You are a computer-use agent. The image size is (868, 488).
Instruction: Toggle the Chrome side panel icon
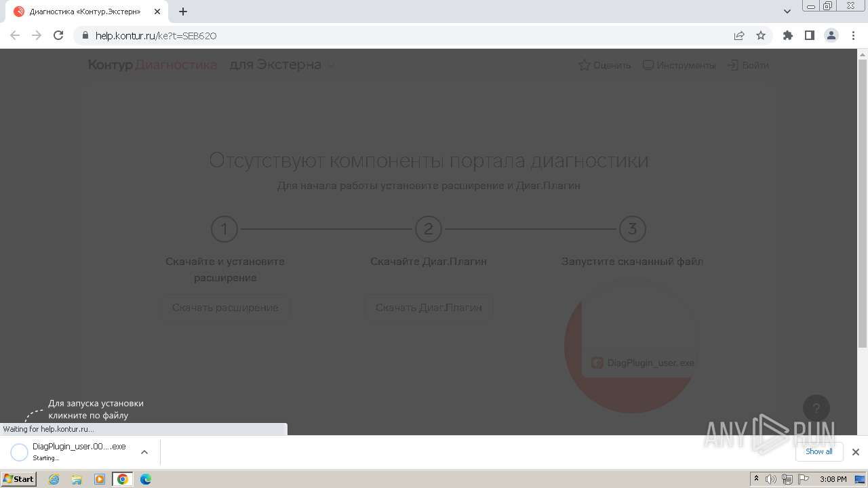[809, 35]
